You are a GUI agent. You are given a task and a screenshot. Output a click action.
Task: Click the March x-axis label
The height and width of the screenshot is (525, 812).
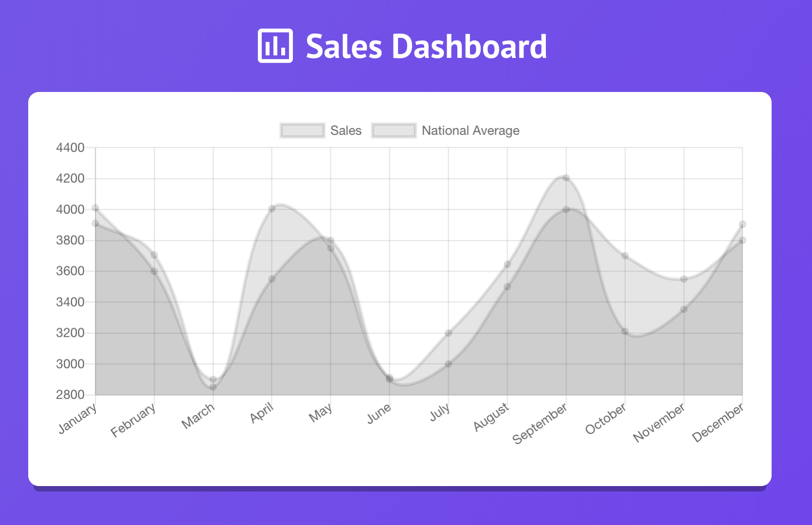point(198,416)
